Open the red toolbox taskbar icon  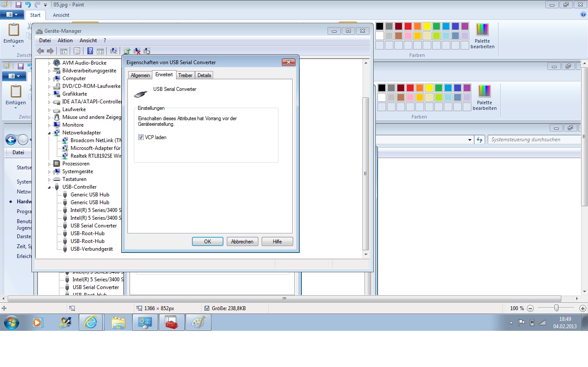(x=172, y=322)
